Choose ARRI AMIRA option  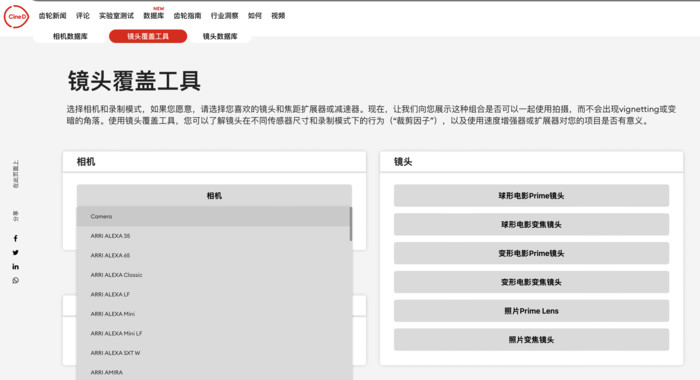213,372
